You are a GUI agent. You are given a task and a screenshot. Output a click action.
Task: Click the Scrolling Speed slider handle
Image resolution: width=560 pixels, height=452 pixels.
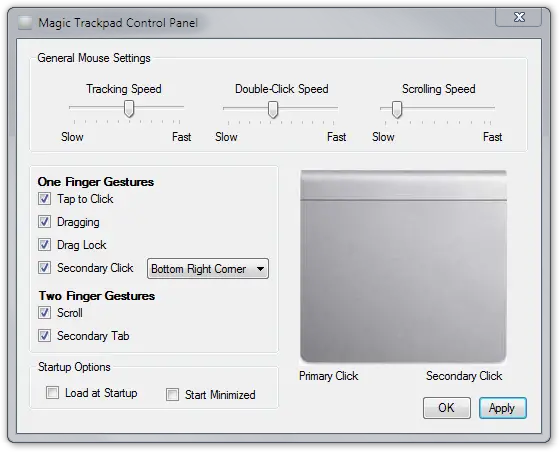click(397, 109)
